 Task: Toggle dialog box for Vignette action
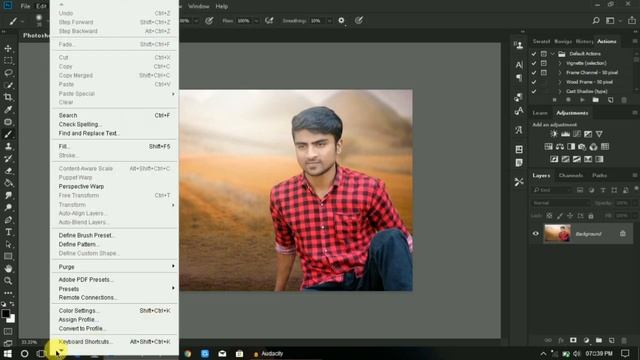[x=544, y=63]
